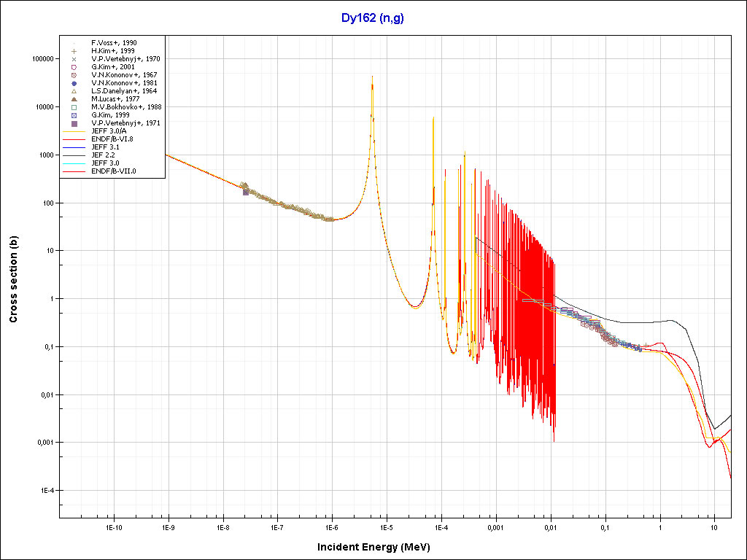747x560 pixels.
Task: Click the open triangle marker for L.S.Danelyan+, 1964
Action: pos(74,91)
